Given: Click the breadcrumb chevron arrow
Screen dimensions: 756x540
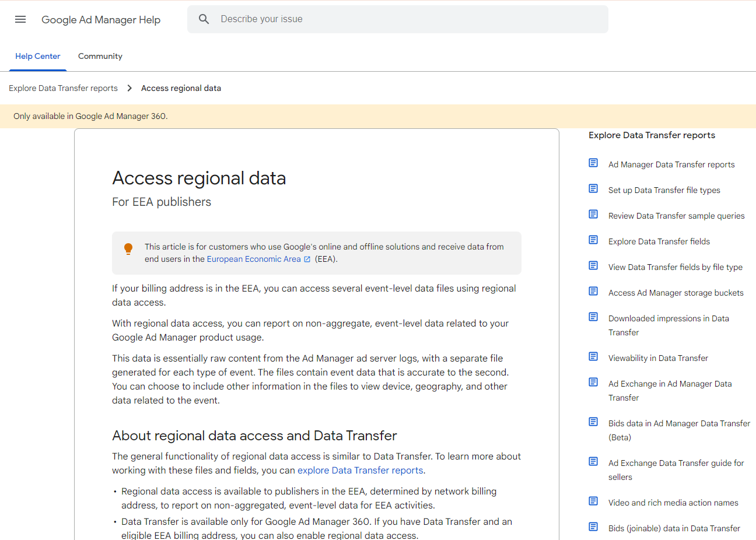Looking at the screenshot, I should [x=129, y=88].
